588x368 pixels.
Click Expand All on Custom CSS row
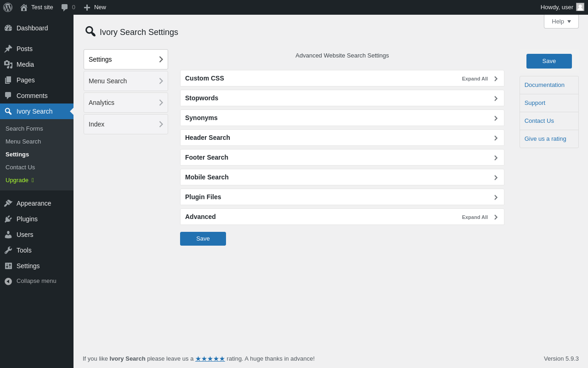click(x=475, y=79)
